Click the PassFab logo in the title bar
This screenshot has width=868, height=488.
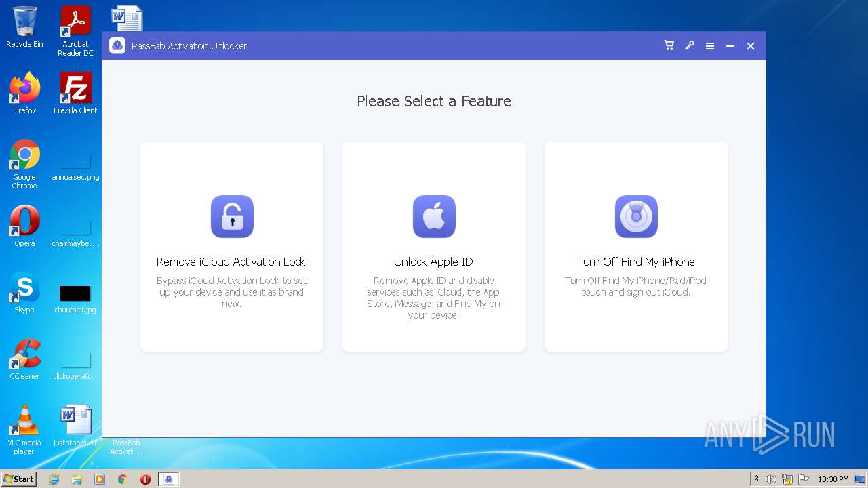tap(117, 45)
